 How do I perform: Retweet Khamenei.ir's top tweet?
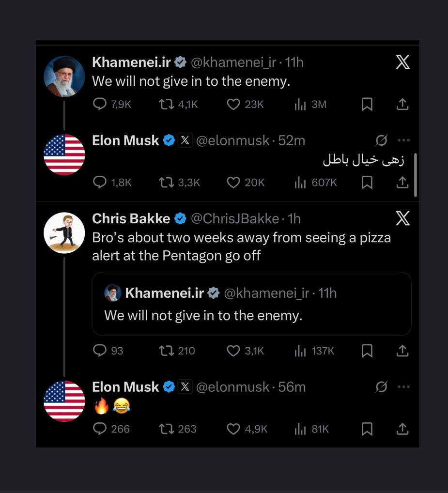pos(167,104)
